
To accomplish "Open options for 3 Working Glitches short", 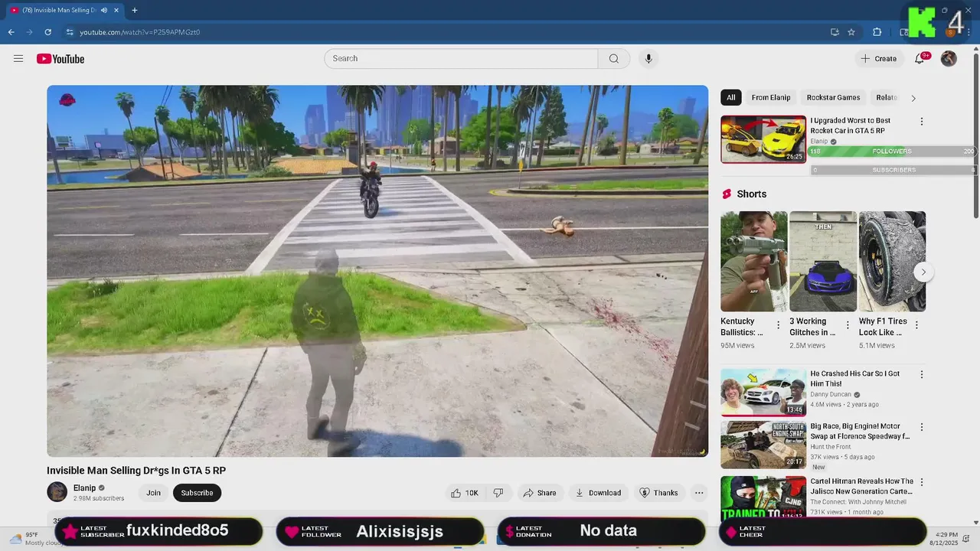I will 848,325.
